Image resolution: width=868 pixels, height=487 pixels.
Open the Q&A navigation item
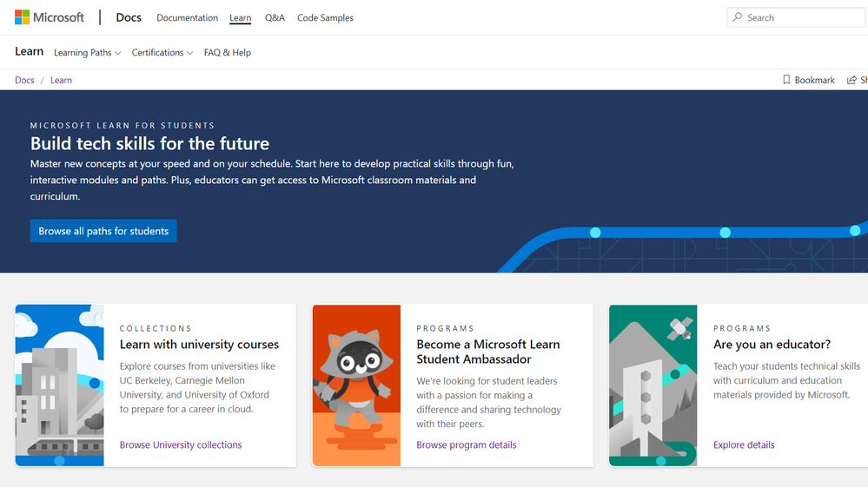point(275,17)
